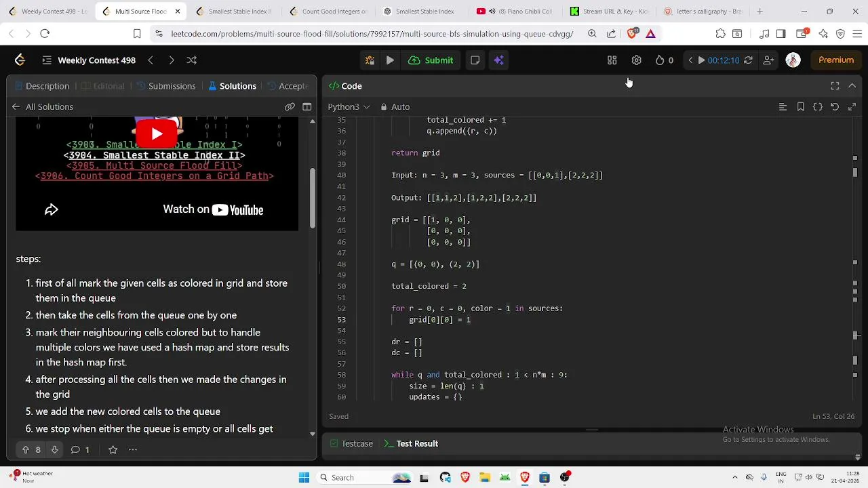Open the Windows Start menu
868x488 pixels.
[x=304, y=477]
